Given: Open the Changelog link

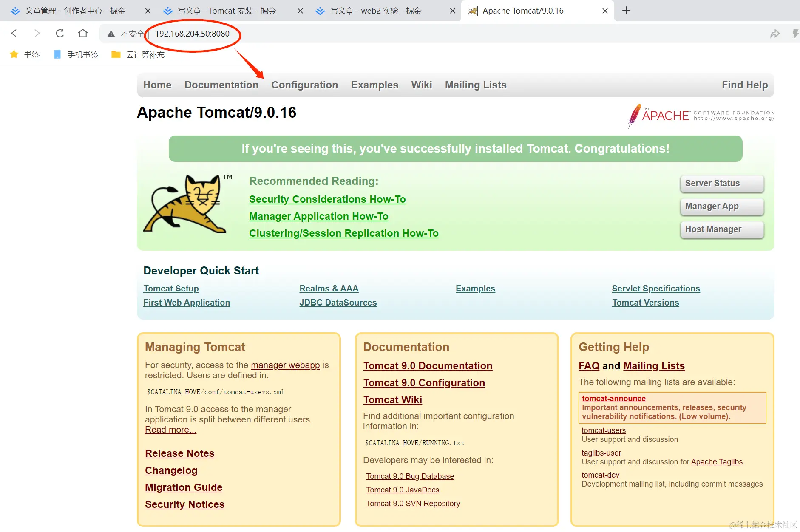Looking at the screenshot, I should 171,470.
